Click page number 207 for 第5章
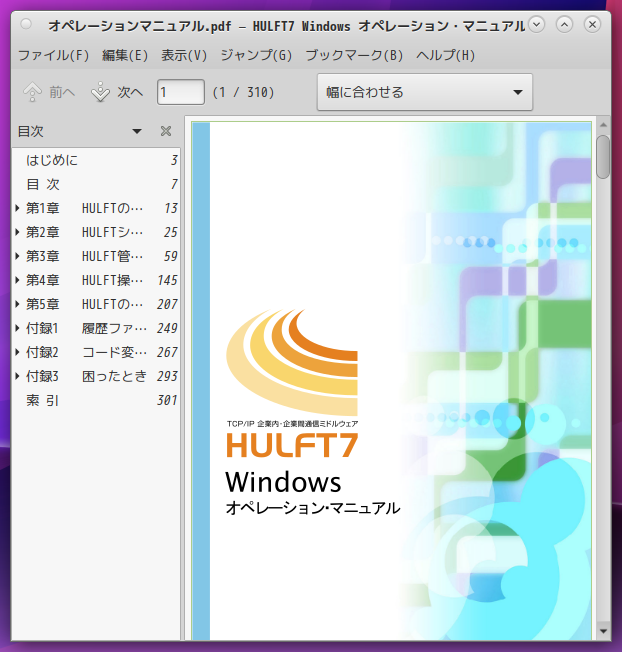Viewport: 622px width, 652px height. pos(167,304)
